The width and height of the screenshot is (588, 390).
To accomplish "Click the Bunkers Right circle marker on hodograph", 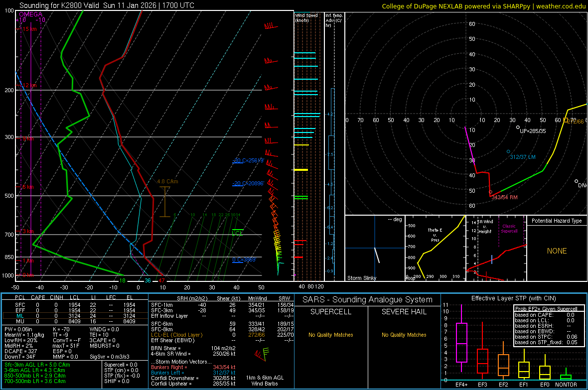I will 490,192.
